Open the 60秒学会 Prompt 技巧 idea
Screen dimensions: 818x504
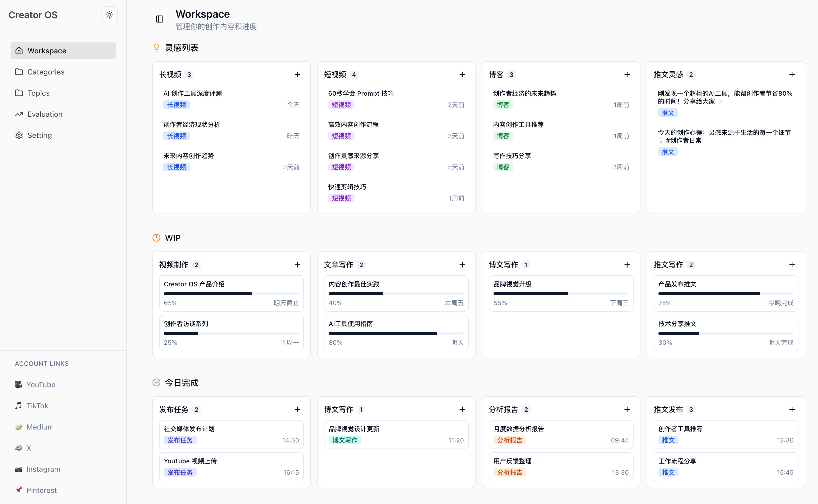click(x=396, y=99)
